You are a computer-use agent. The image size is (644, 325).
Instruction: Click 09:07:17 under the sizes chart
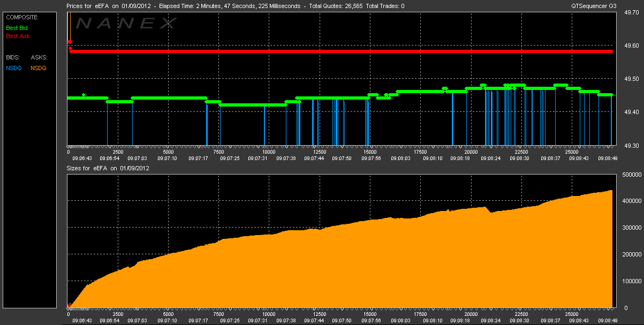tap(198, 321)
